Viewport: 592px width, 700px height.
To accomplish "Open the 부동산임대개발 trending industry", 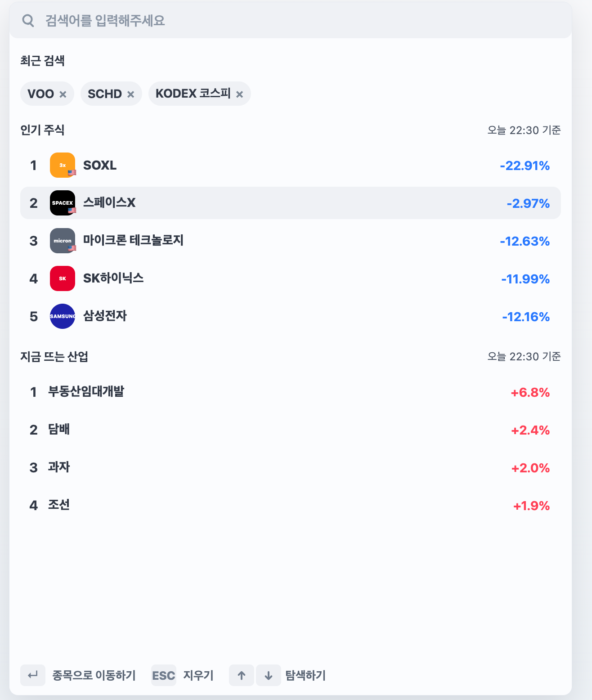I will [x=291, y=392].
